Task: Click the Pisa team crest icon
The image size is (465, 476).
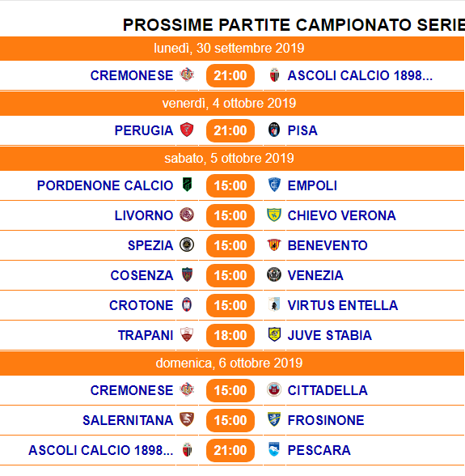Action: coord(274,130)
